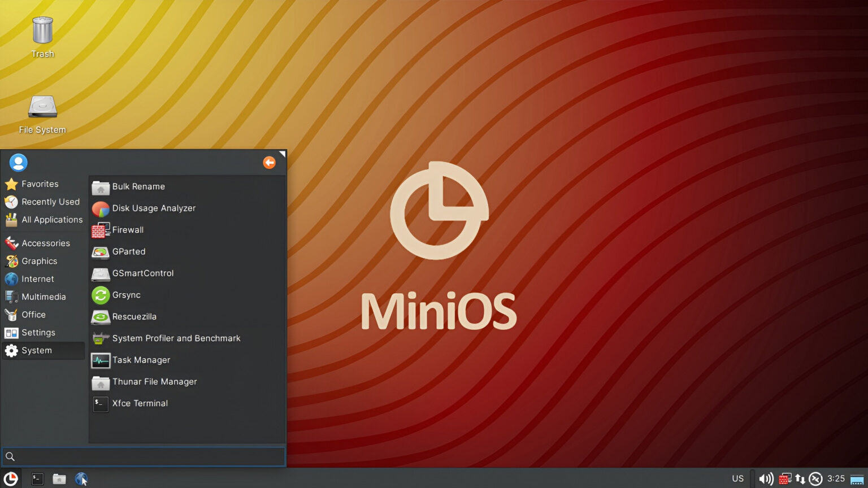Launch System Profiler and Benchmark
868x488 pixels.
tap(176, 338)
